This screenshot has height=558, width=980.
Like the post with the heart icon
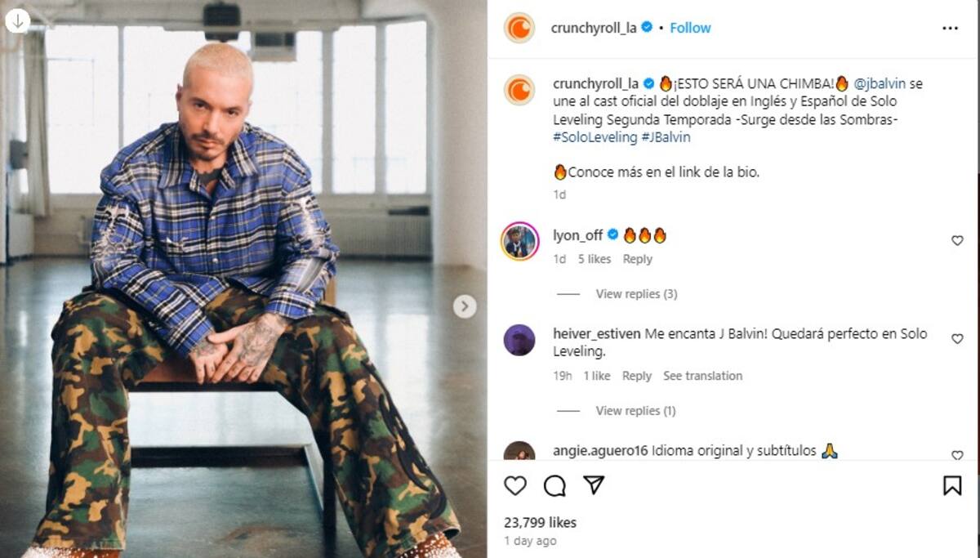pos(514,486)
